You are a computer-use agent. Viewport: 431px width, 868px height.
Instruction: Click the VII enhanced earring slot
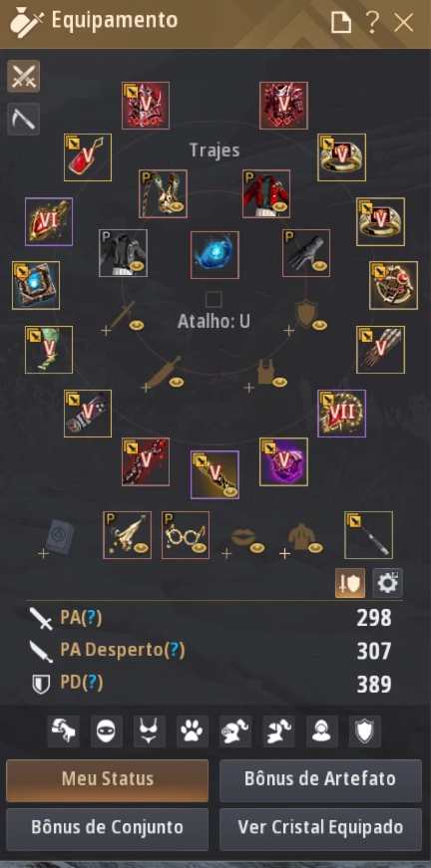(x=342, y=414)
